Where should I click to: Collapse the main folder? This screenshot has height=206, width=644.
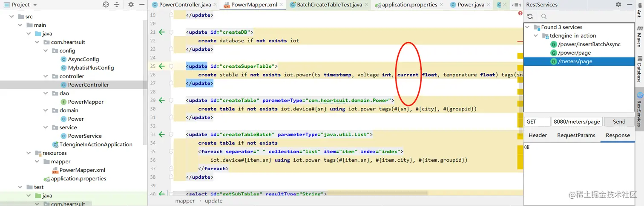tap(20, 25)
